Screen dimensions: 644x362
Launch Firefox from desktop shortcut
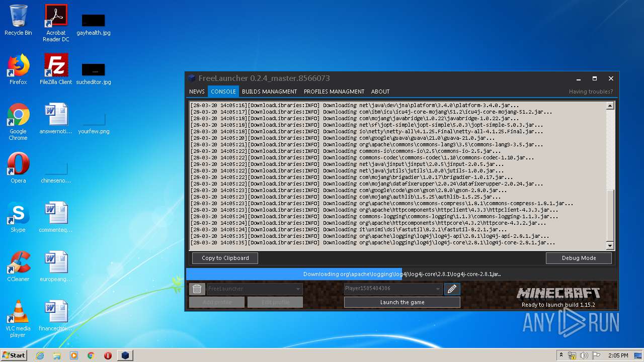18,69
